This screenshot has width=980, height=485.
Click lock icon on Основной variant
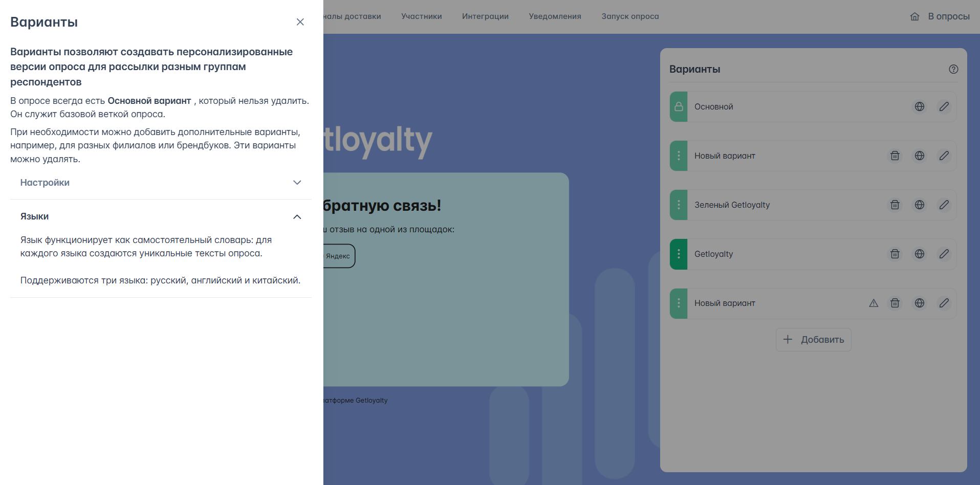pos(679,106)
